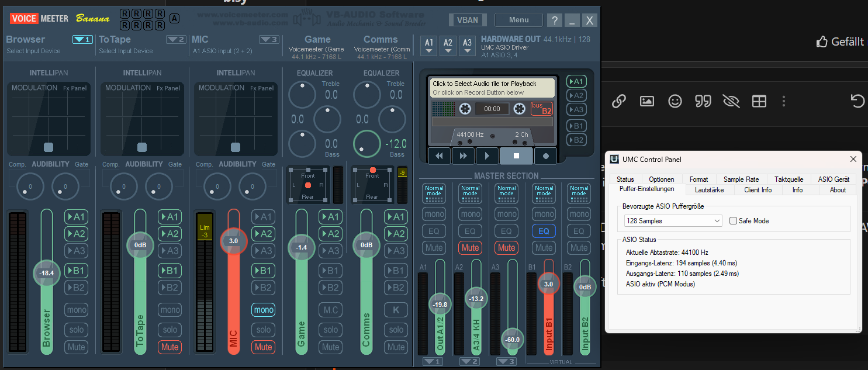The image size is (868, 370).
Task: Route cassette to A1 output
Action: point(576,82)
